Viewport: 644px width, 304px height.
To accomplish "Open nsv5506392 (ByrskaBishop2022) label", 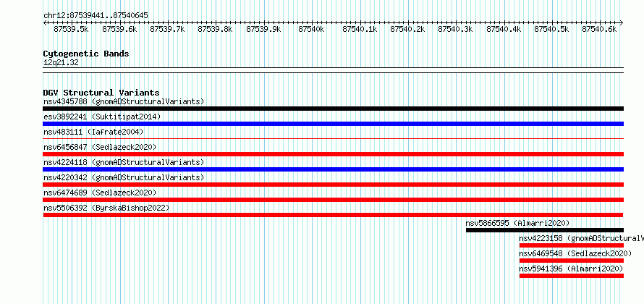I will [x=106, y=208].
